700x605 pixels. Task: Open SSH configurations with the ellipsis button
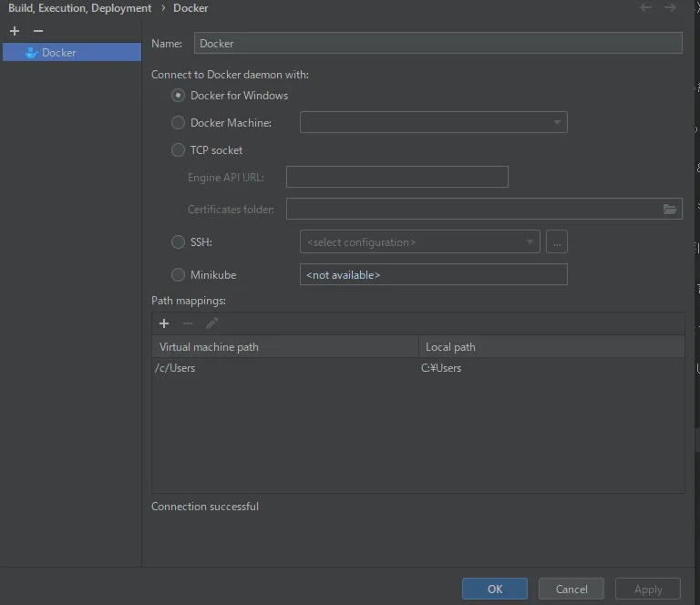556,242
